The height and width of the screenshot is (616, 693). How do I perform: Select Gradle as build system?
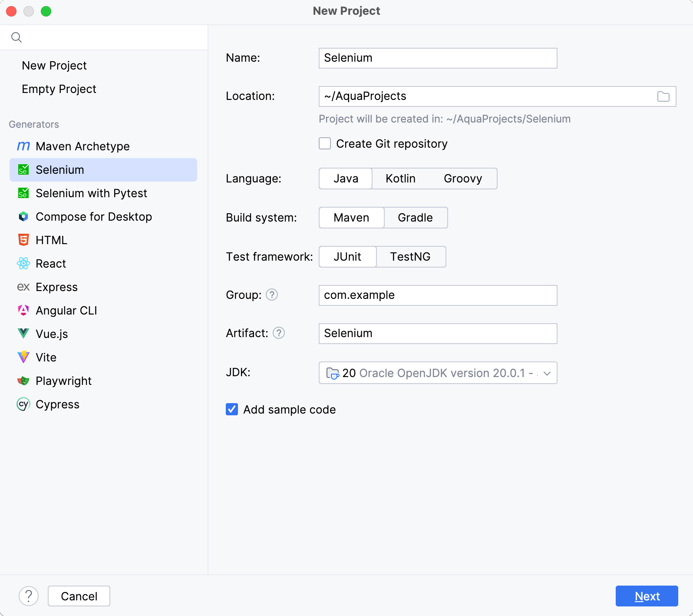pyautogui.click(x=415, y=218)
